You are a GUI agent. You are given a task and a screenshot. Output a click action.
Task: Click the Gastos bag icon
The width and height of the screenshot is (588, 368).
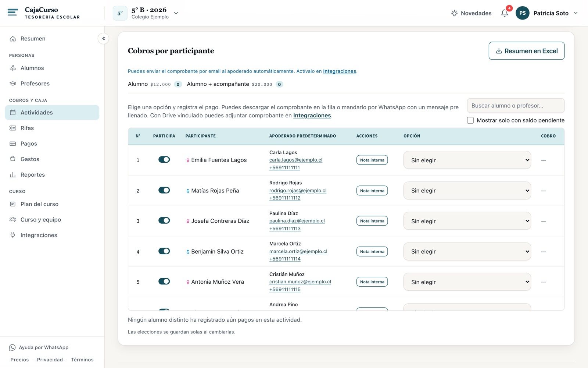[13, 159]
